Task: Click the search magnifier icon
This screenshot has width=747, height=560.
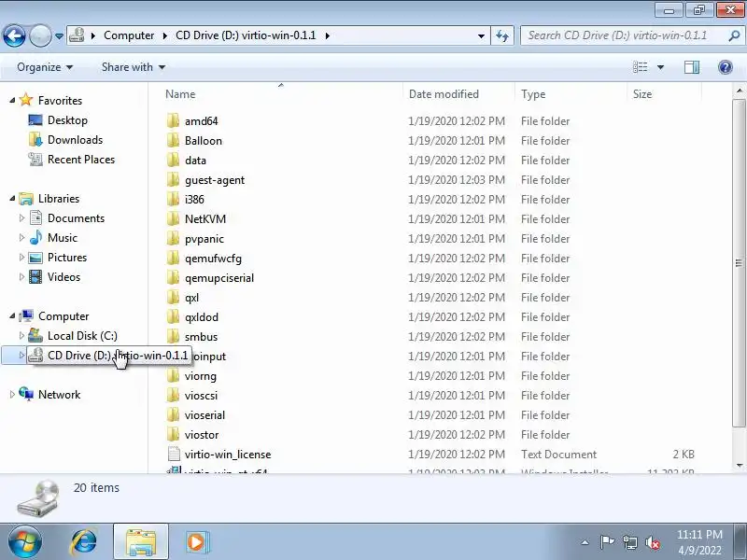Action: point(734,35)
